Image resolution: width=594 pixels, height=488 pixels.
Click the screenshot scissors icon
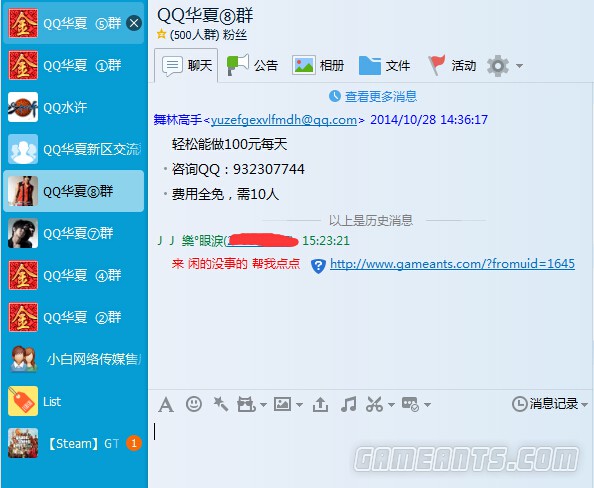[x=374, y=404]
